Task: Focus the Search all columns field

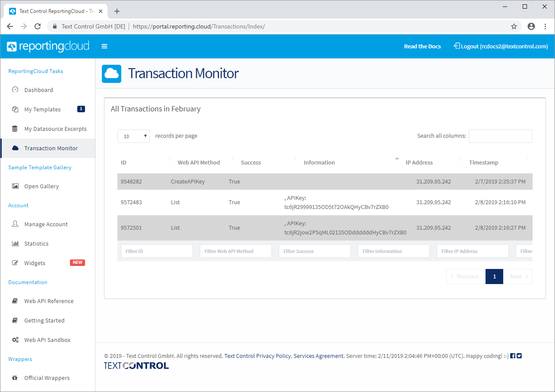Action: click(501, 136)
